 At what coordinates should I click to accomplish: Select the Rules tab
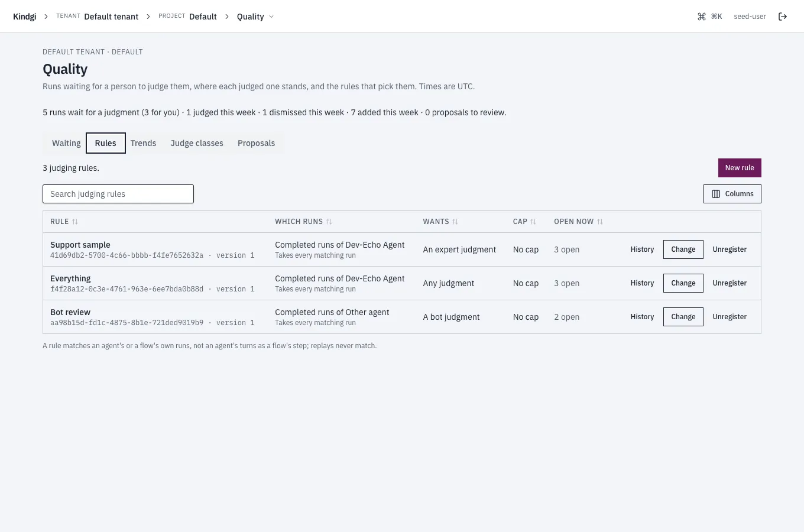106,143
